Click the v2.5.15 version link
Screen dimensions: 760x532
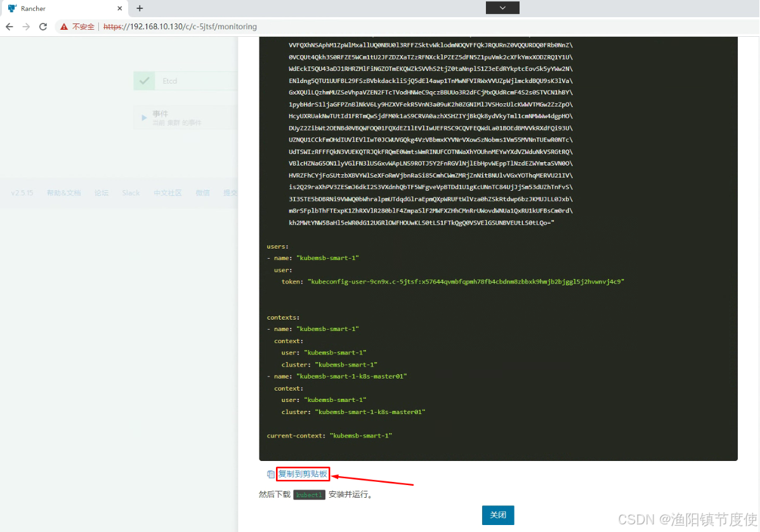point(22,193)
